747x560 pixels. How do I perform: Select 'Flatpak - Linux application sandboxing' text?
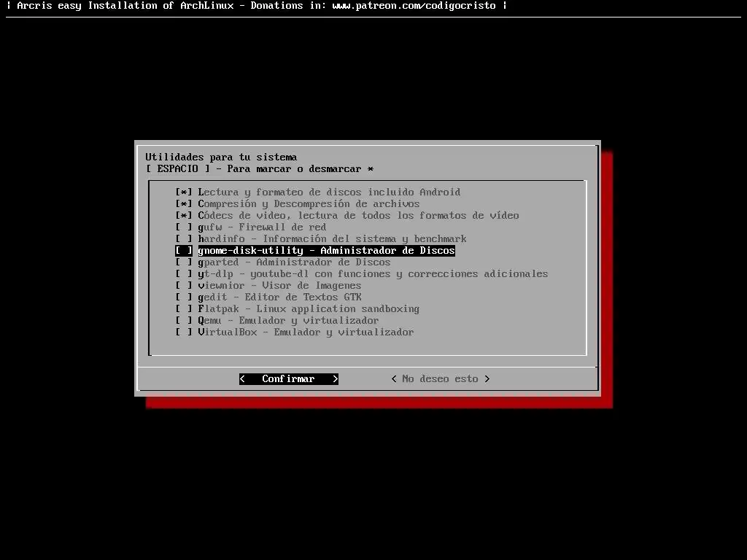point(309,308)
